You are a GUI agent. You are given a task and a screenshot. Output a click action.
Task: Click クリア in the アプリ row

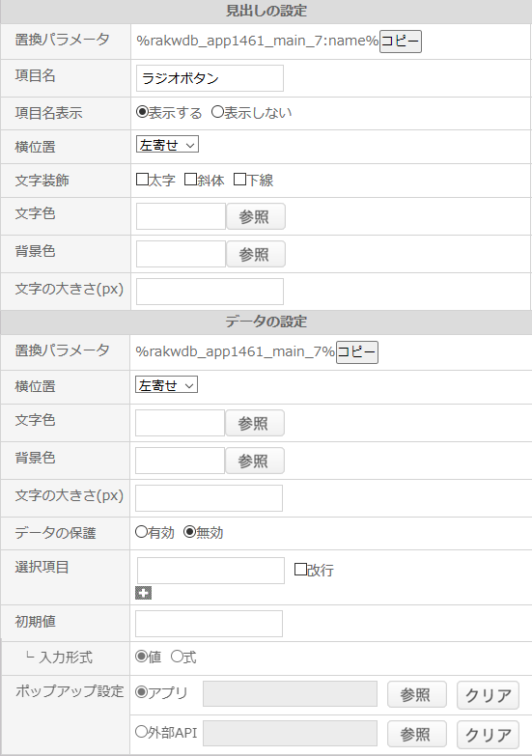[489, 695]
